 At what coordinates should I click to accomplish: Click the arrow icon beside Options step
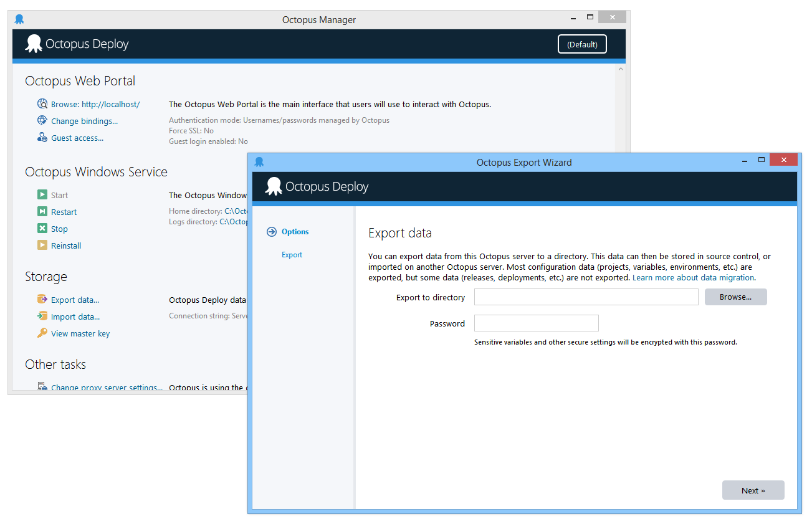click(x=271, y=231)
